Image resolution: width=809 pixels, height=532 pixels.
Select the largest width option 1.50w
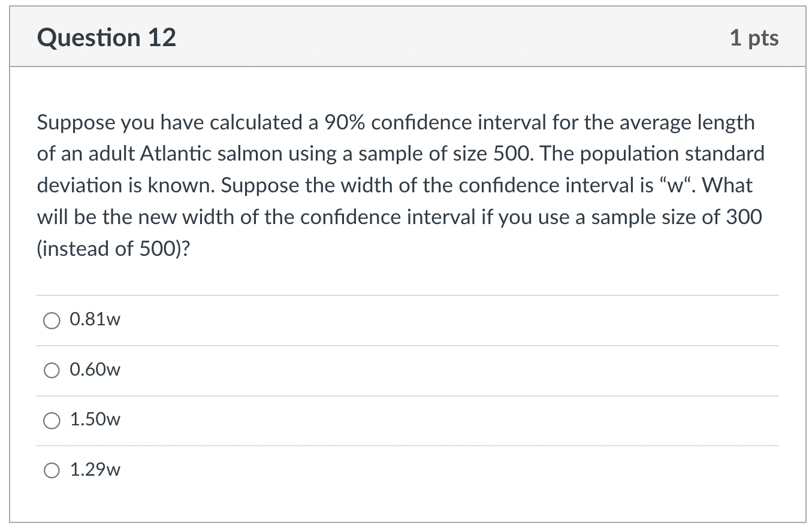52,420
